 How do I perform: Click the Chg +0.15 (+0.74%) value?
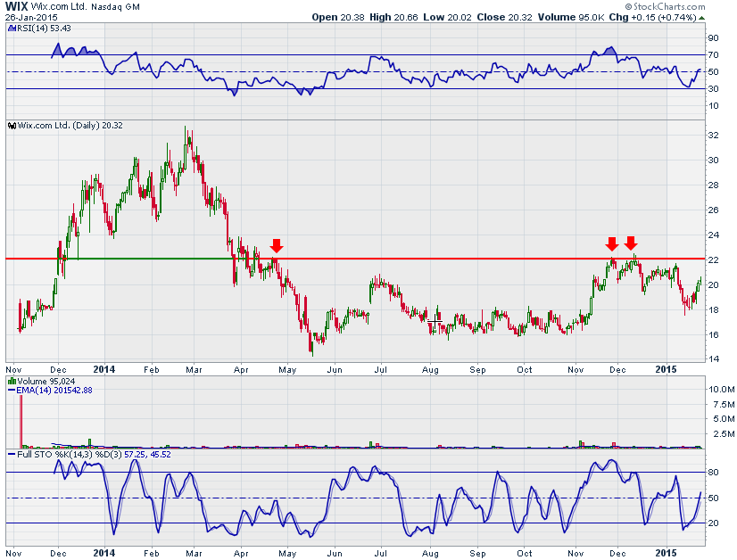click(x=652, y=17)
